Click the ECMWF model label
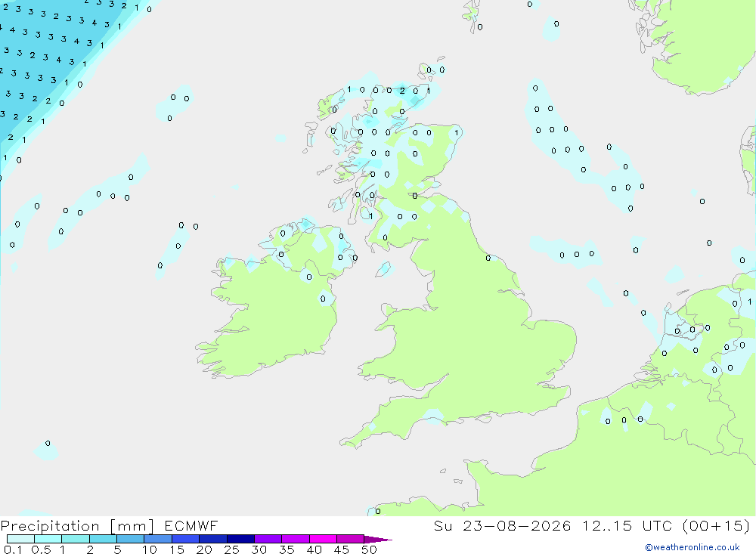The image size is (756, 554). 191,525
